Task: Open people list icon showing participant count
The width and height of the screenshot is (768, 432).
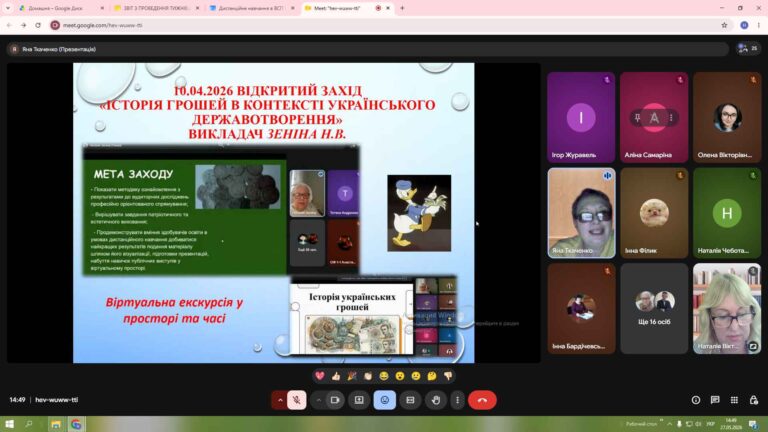Action: point(748,48)
